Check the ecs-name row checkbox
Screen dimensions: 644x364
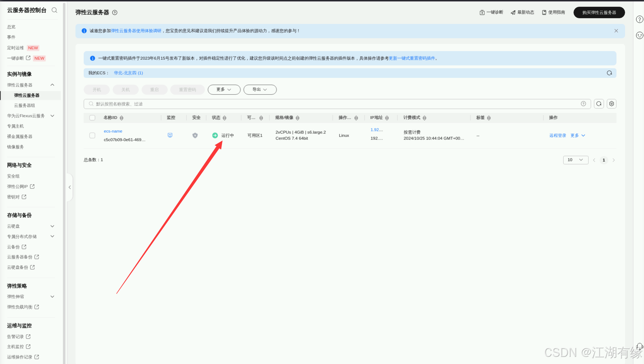pyautogui.click(x=92, y=136)
